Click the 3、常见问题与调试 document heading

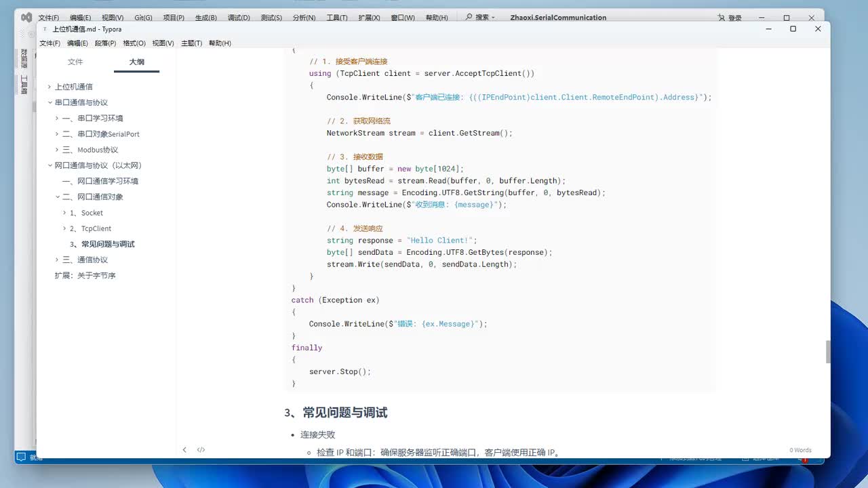tap(336, 413)
